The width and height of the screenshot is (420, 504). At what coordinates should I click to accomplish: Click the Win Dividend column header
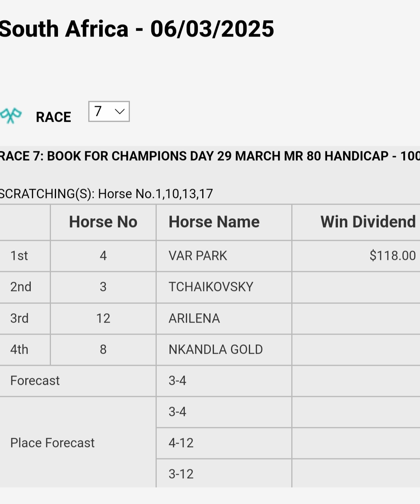(x=368, y=222)
